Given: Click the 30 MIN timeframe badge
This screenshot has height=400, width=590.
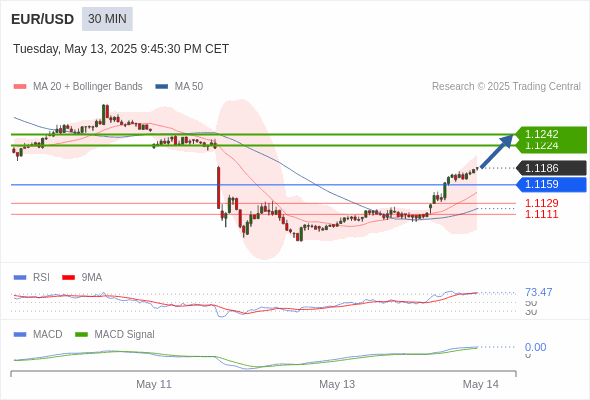Looking at the screenshot, I should tap(107, 19).
